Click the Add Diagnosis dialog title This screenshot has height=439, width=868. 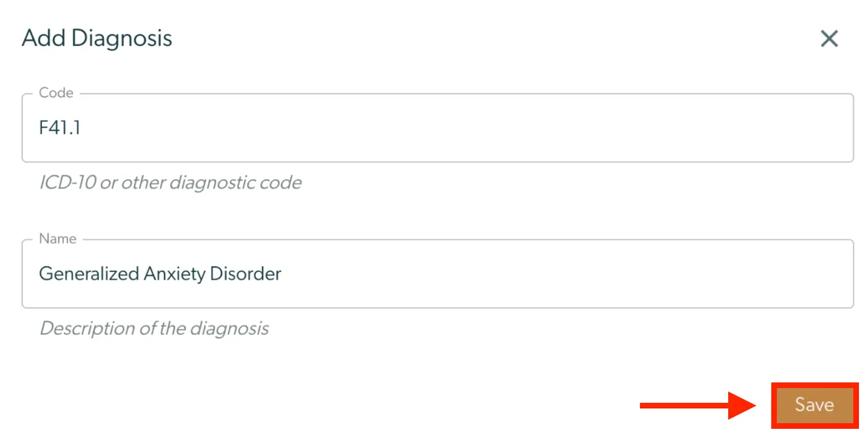[96, 38]
